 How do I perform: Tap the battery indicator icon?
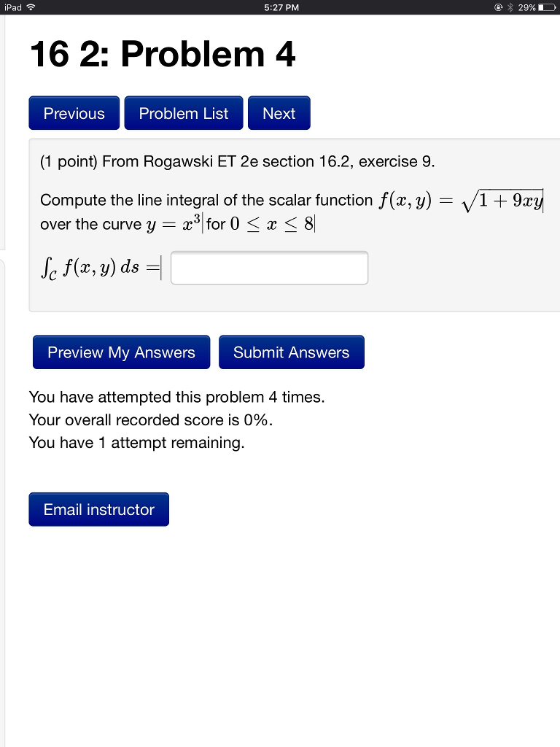click(x=547, y=7)
